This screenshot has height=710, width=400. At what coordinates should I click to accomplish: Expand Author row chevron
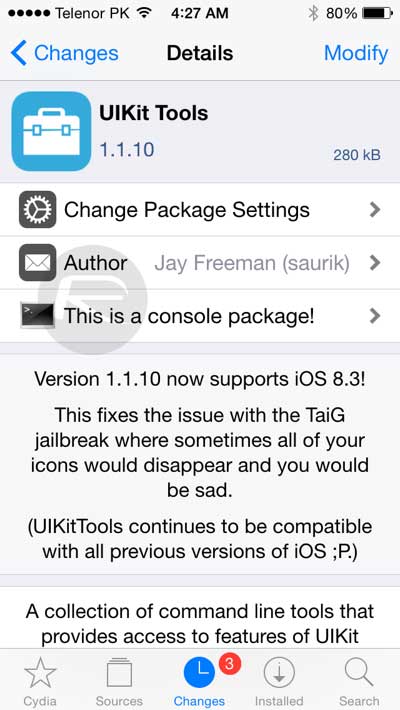pyautogui.click(x=375, y=263)
